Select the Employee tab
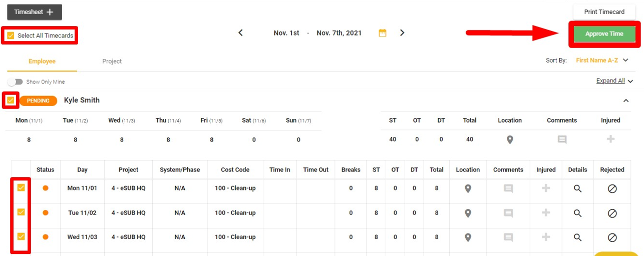644x256 pixels. pos(42,61)
